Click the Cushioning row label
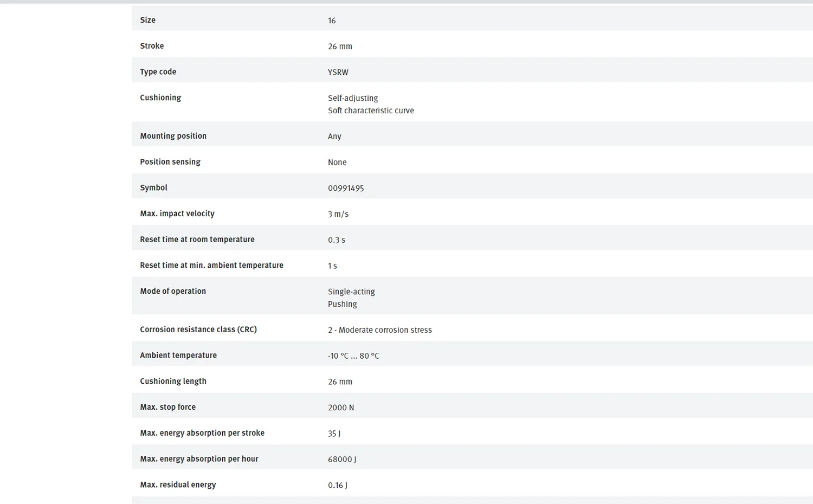Viewport: 813px width, 504px height. point(160,98)
